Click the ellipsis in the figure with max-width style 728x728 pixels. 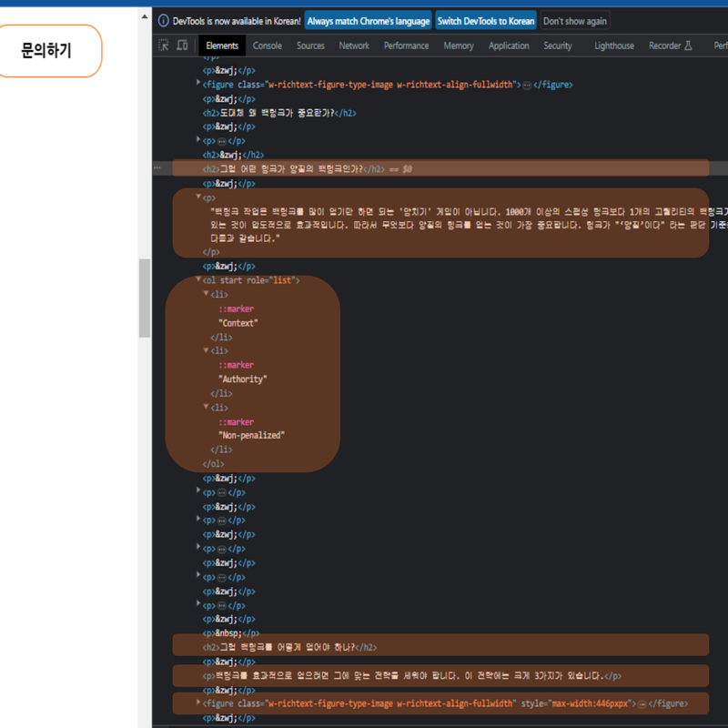pos(642,704)
